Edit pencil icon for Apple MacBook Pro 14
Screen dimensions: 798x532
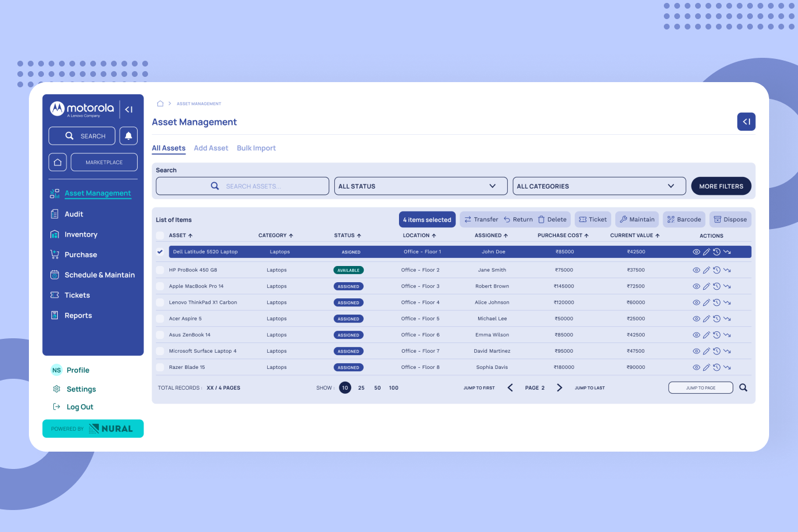(707, 286)
